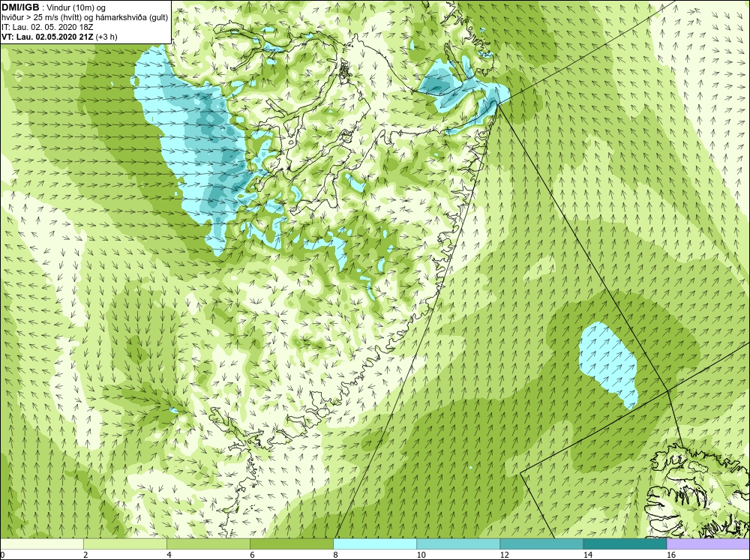Image resolution: width=750 pixels, height=560 pixels.
Task: Click the isolated oval cyan wind patch offshore
Action: click(608, 364)
